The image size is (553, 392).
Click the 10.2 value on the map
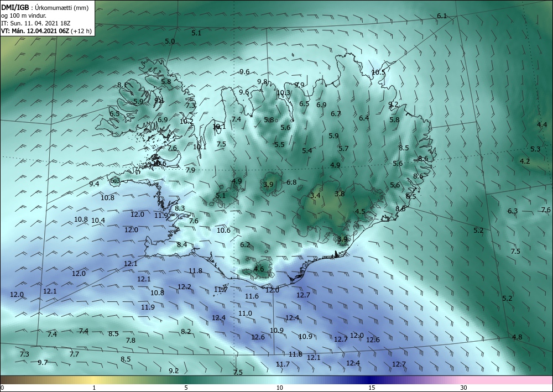[x=186, y=121]
